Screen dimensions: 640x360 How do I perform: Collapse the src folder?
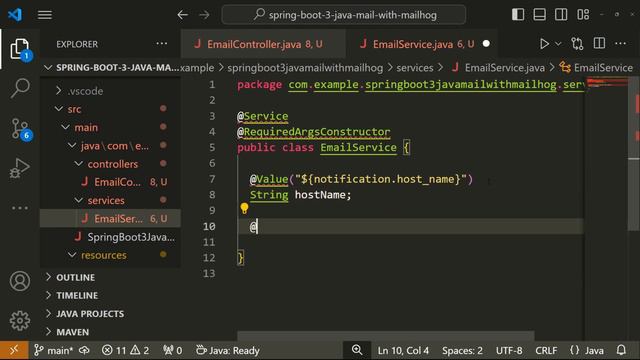point(110,109)
